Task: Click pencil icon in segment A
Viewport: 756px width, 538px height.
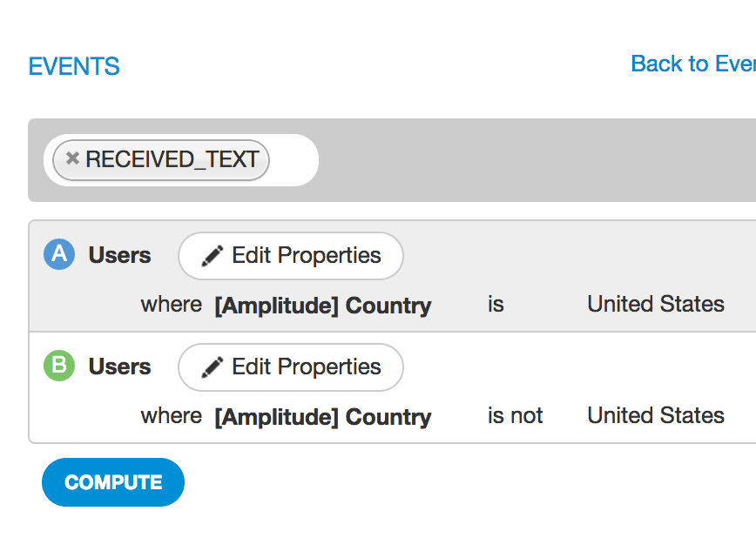Action: [x=212, y=256]
